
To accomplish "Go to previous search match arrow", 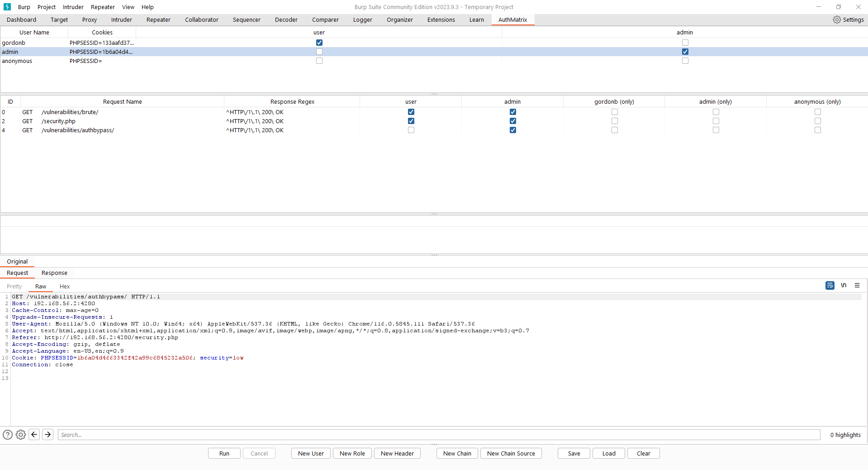I will [x=34, y=435].
